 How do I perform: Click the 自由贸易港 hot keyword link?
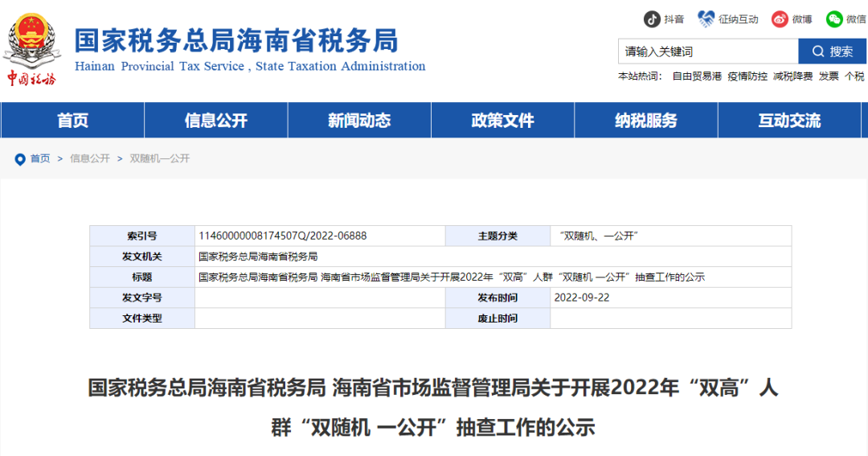(697, 76)
